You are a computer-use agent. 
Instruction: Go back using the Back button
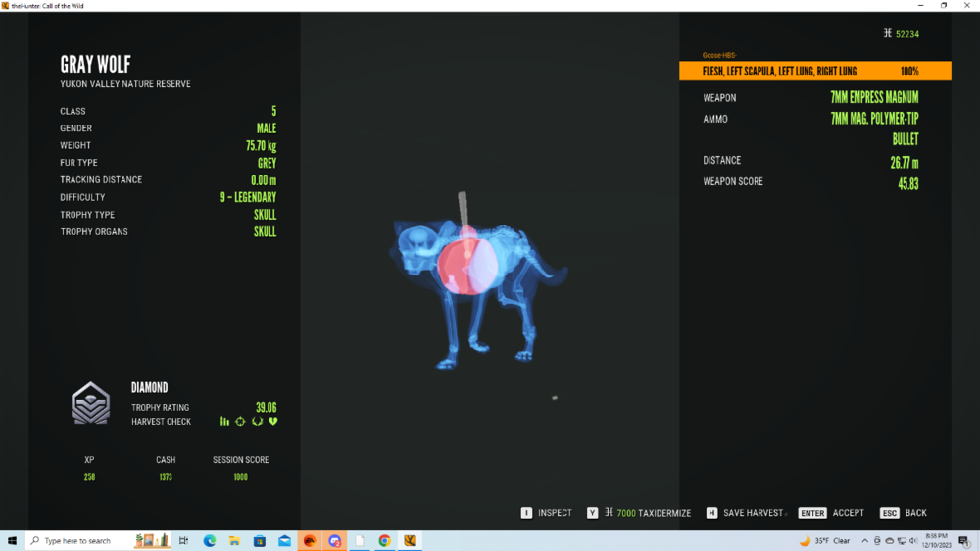[906, 513]
